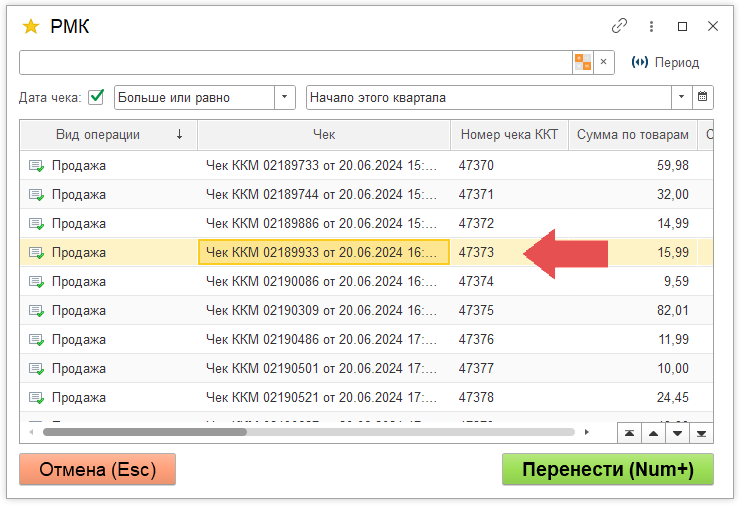Expand the Больше или равно comparison dropdown
Image resolution: width=743 pixels, height=508 pixels.
[285, 97]
